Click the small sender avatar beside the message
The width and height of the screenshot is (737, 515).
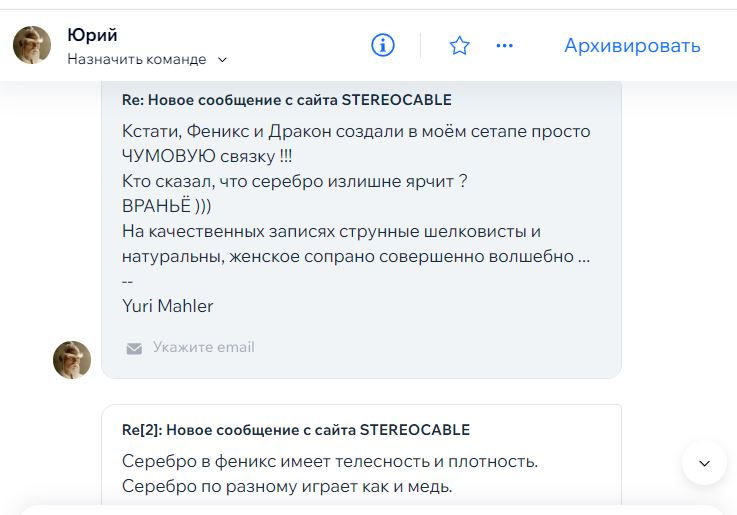[x=72, y=359]
